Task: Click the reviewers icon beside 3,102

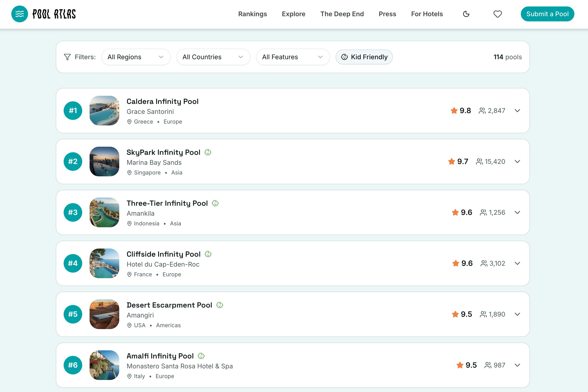Action: click(x=484, y=263)
